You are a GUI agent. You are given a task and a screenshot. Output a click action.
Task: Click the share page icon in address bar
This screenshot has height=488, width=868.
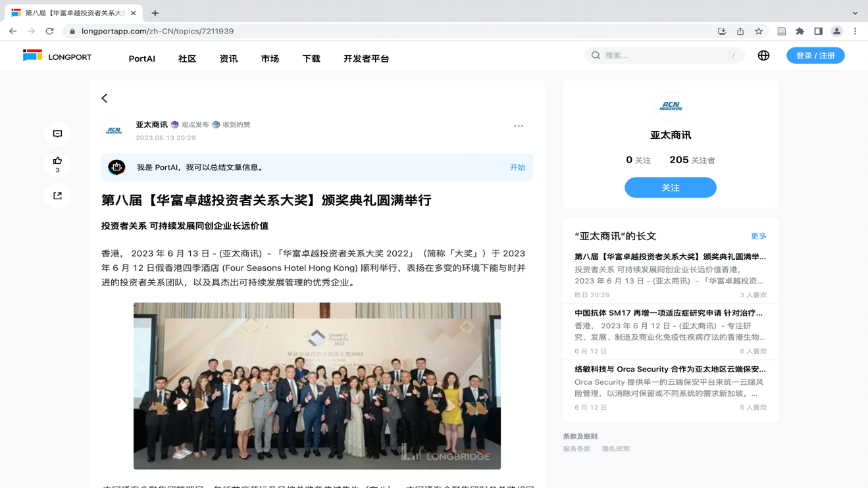pyautogui.click(x=740, y=31)
